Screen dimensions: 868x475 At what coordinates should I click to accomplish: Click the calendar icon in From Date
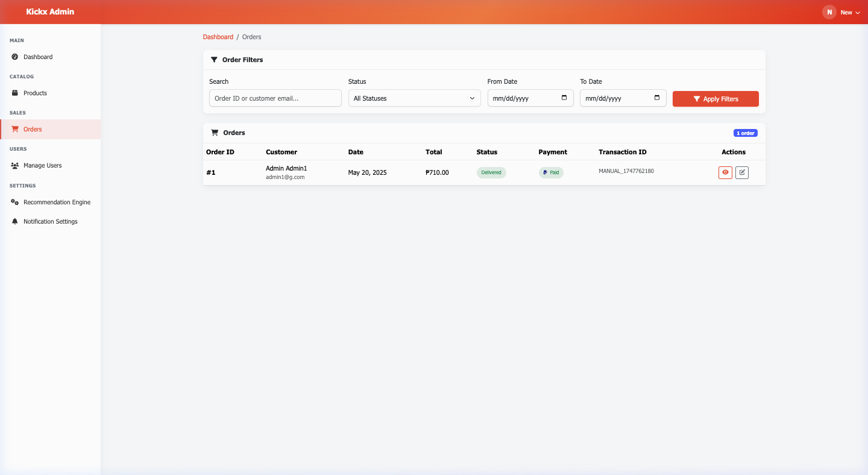pyautogui.click(x=564, y=98)
